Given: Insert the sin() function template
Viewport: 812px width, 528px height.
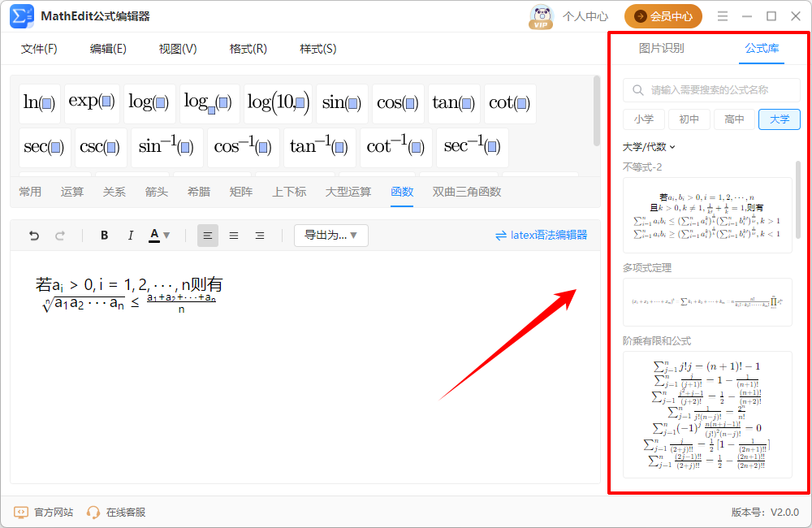Looking at the screenshot, I should 342,103.
